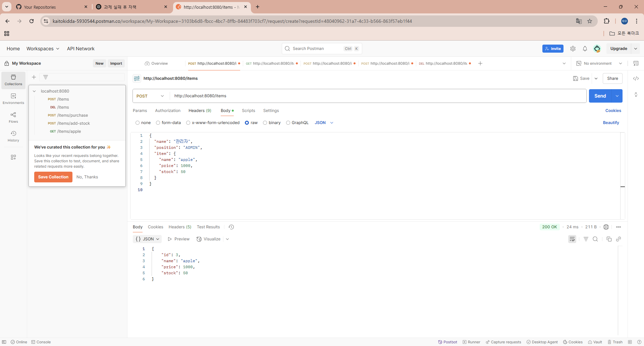This screenshot has height=346, width=644.
Task: Click the Import button
Action: pyautogui.click(x=116, y=63)
